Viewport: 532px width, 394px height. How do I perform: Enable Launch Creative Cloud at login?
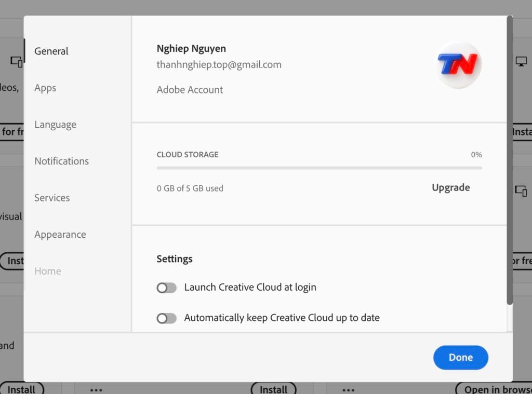point(166,287)
